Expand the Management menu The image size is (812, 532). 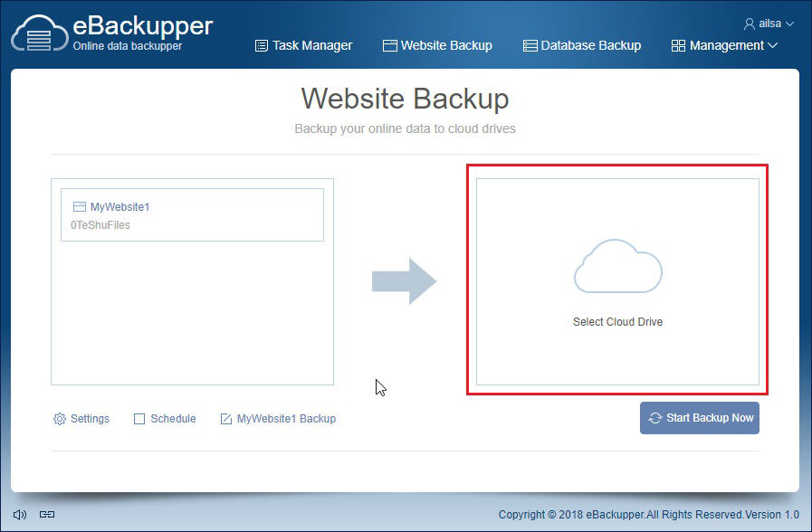(x=724, y=45)
